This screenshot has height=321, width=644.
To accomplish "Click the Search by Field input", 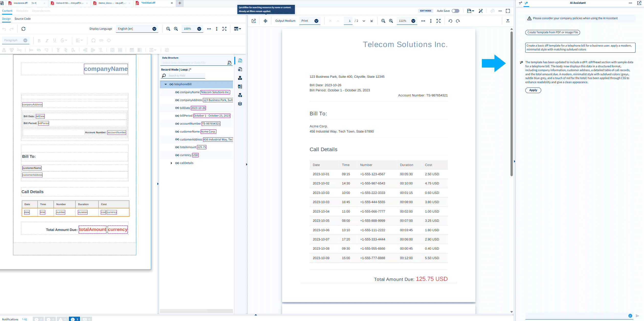I will [186, 76].
